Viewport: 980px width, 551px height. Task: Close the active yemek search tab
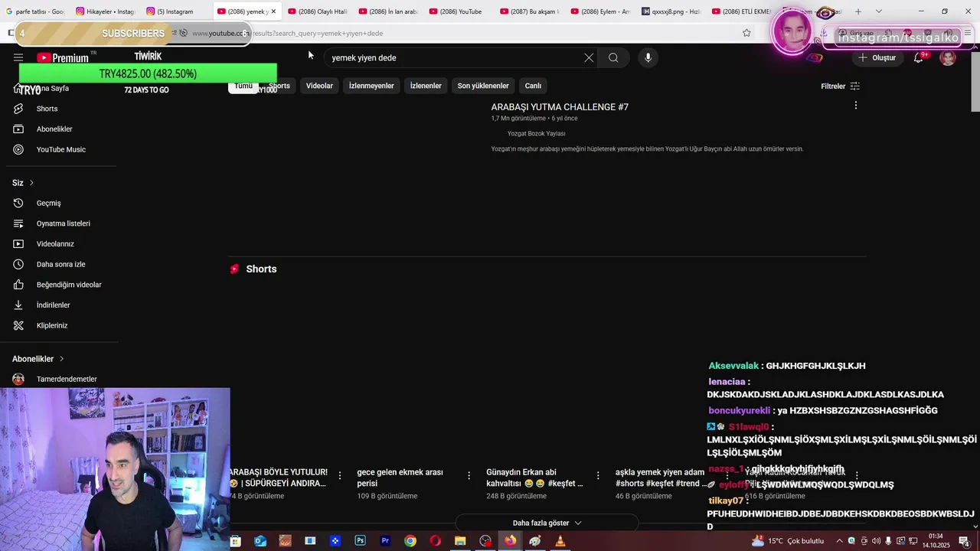click(273, 11)
